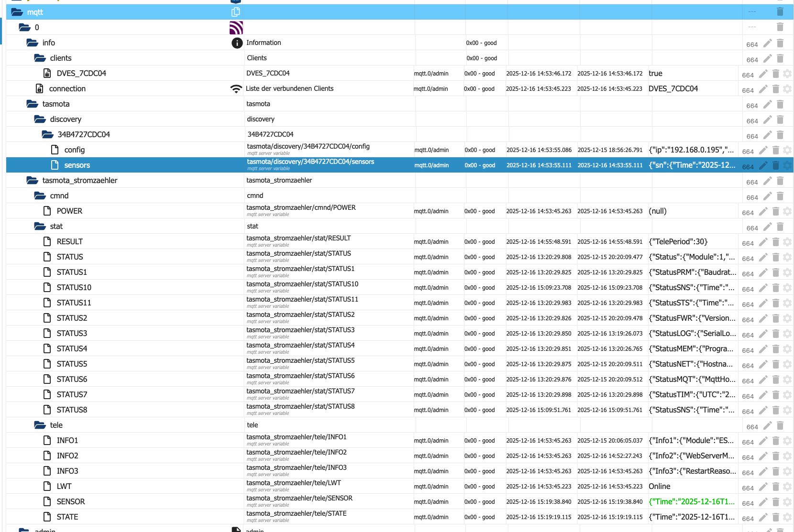Viewport: 794px width, 532px height.
Task: Select the SENSOR state in the tree
Action: click(70, 501)
